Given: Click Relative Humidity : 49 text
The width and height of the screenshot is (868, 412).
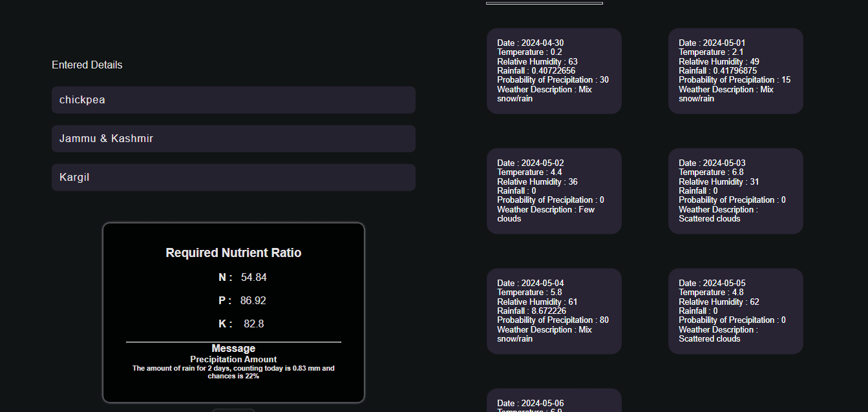Looking at the screenshot, I should click(x=719, y=62).
